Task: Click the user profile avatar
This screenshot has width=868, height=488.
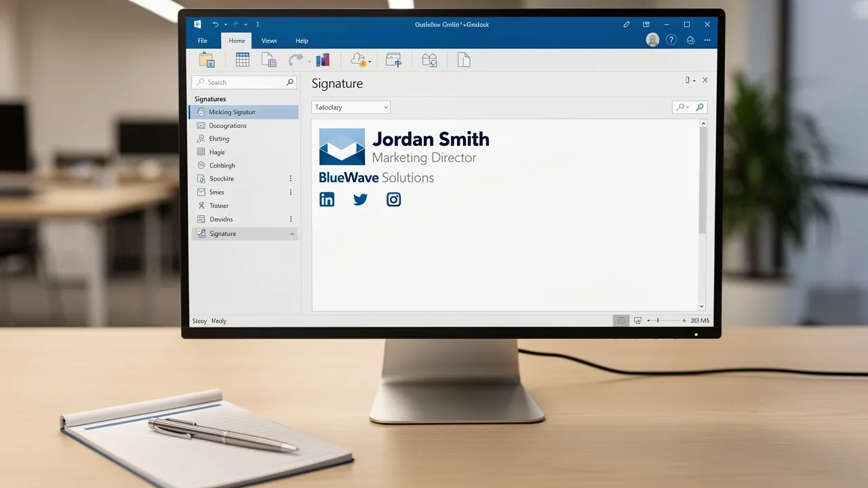Action: click(x=652, y=40)
